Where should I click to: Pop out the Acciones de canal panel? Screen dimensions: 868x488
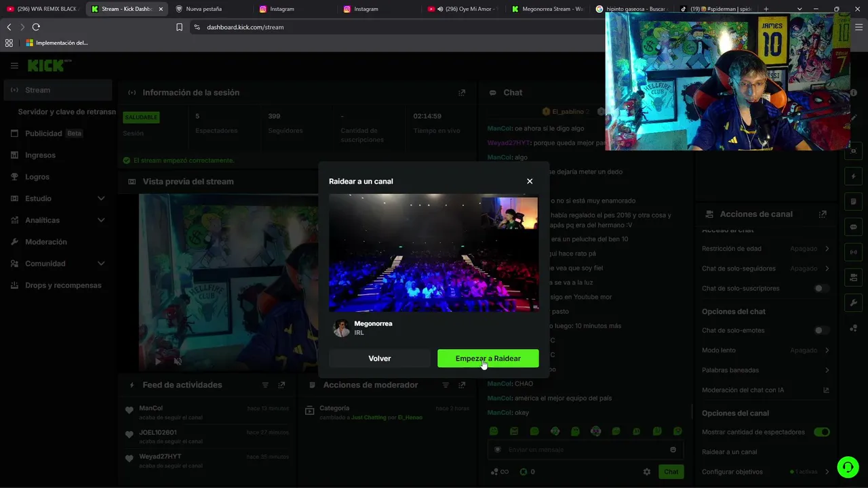point(823,214)
